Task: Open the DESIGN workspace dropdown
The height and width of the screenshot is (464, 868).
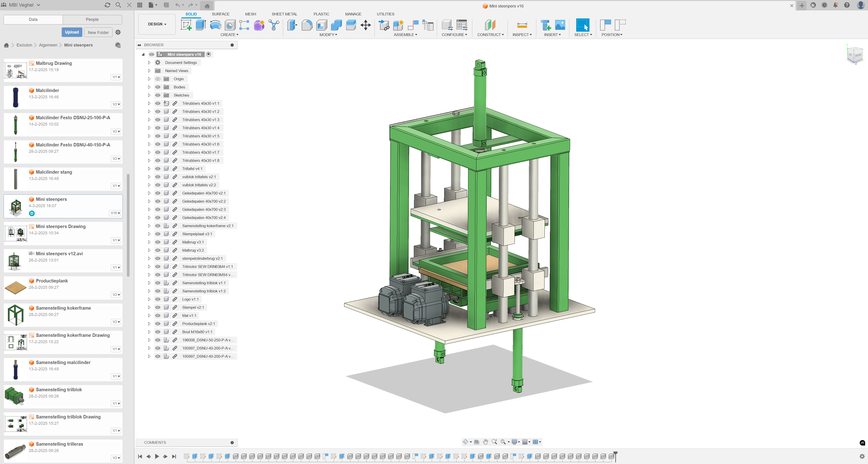Action: pyautogui.click(x=157, y=24)
